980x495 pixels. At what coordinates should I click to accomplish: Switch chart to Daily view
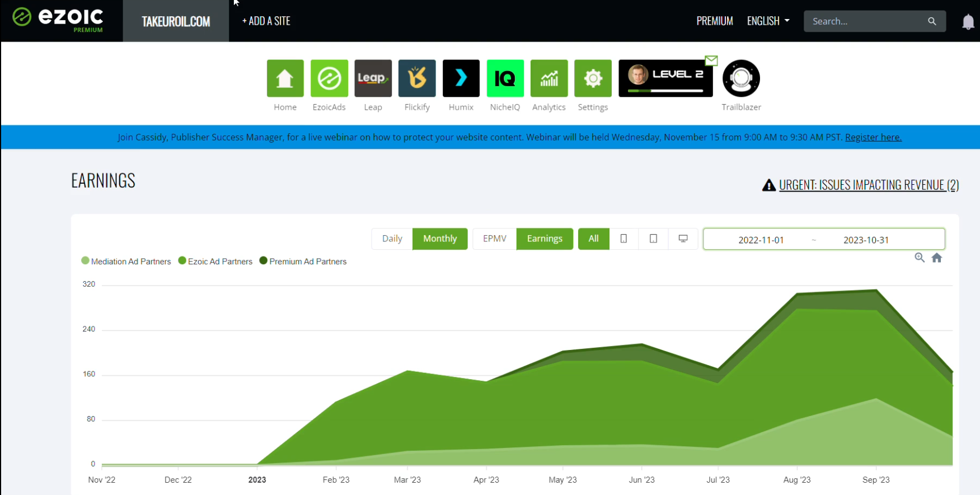(392, 239)
